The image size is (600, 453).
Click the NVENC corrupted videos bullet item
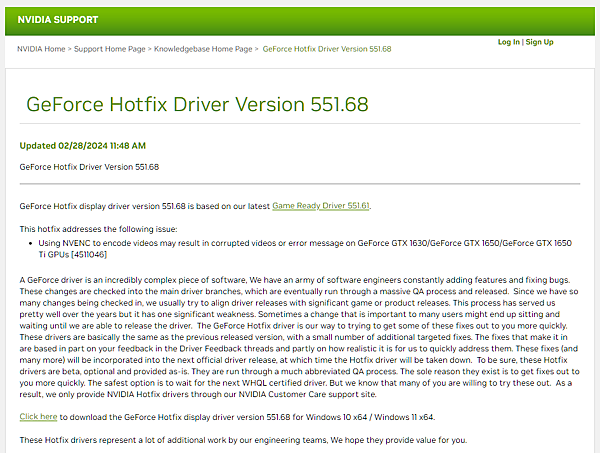305,249
